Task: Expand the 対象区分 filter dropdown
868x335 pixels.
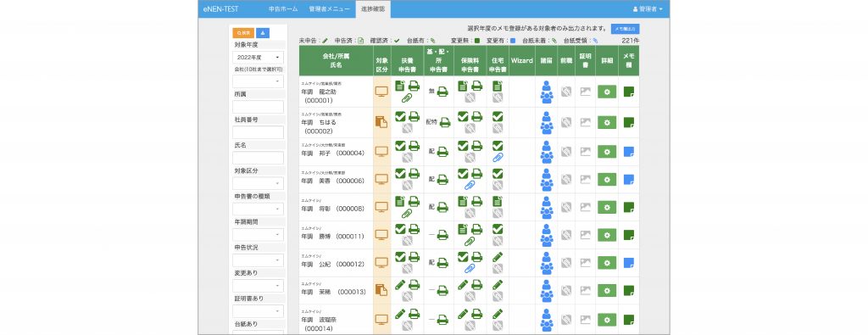Action: tap(258, 183)
